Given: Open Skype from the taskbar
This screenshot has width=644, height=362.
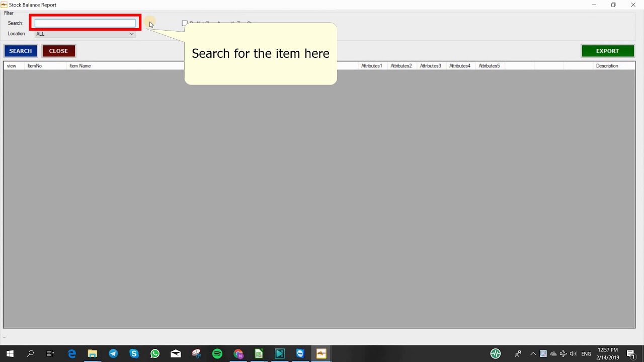Looking at the screenshot, I should coord(134,354).
